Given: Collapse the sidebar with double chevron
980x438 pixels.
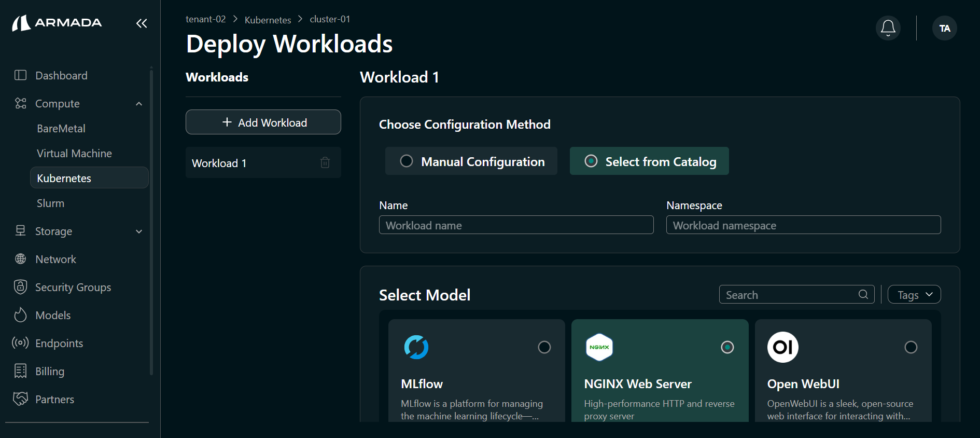Looking at the screenshot, I should [x=142, y=23].
